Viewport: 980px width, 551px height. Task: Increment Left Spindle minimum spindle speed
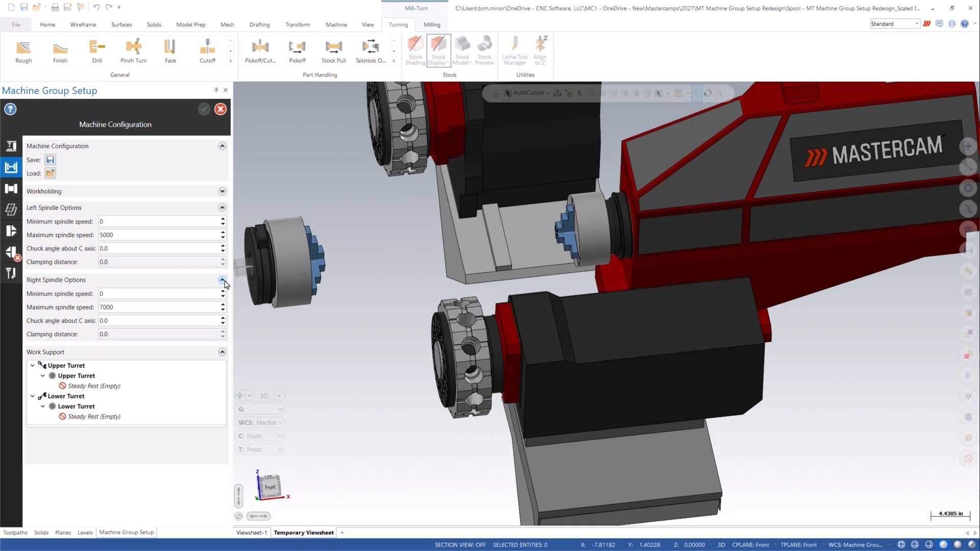tap(223, 219)
